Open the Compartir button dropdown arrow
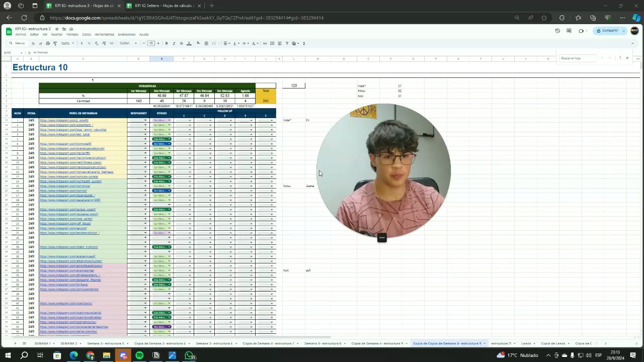This screenshot has height=362, width=644. (x=624, y=31)
